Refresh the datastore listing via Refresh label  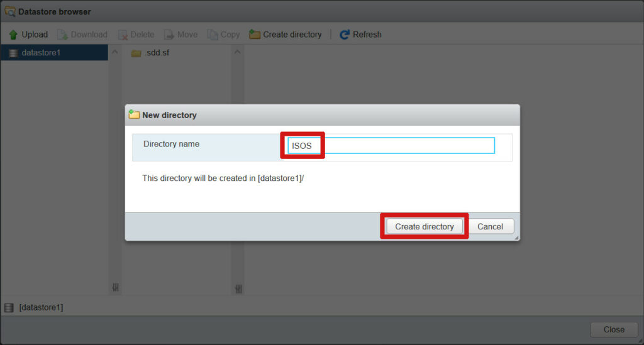367,35
